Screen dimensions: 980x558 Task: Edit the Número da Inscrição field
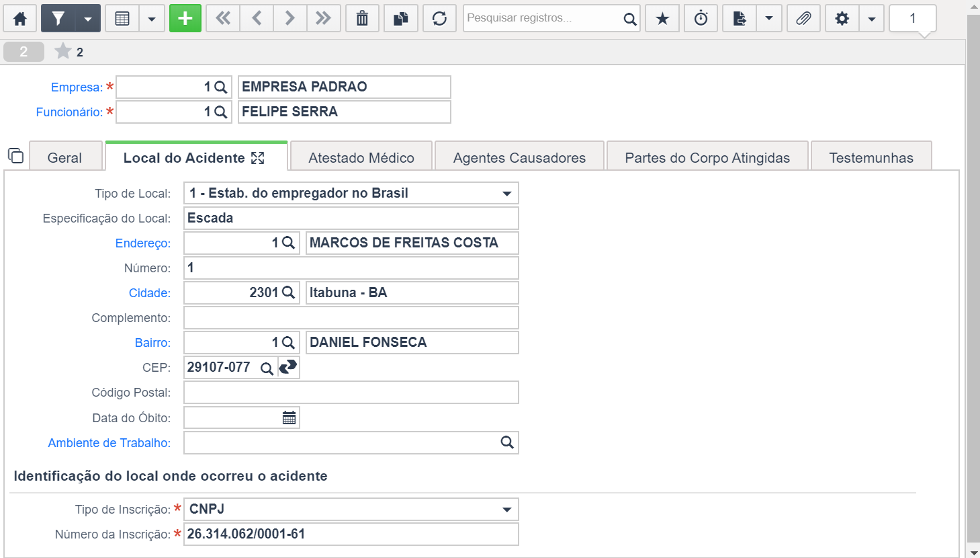[351, 534]
